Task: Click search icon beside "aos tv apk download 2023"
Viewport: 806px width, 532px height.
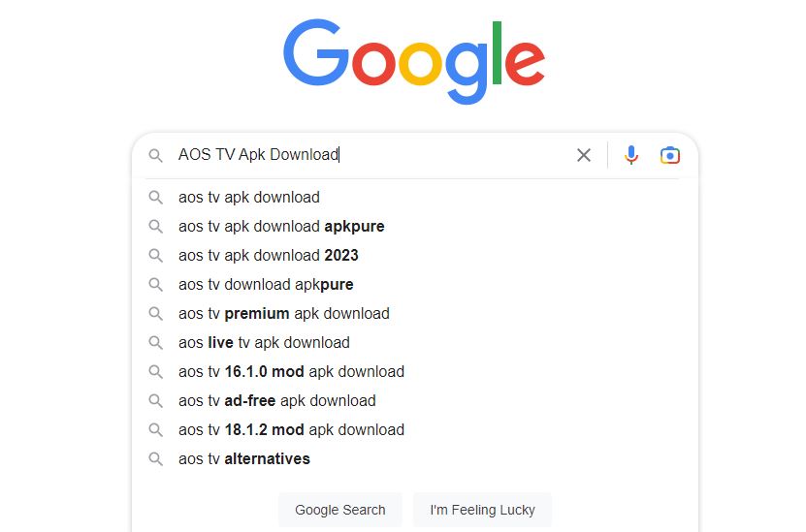Action: [x=155, y=256]
